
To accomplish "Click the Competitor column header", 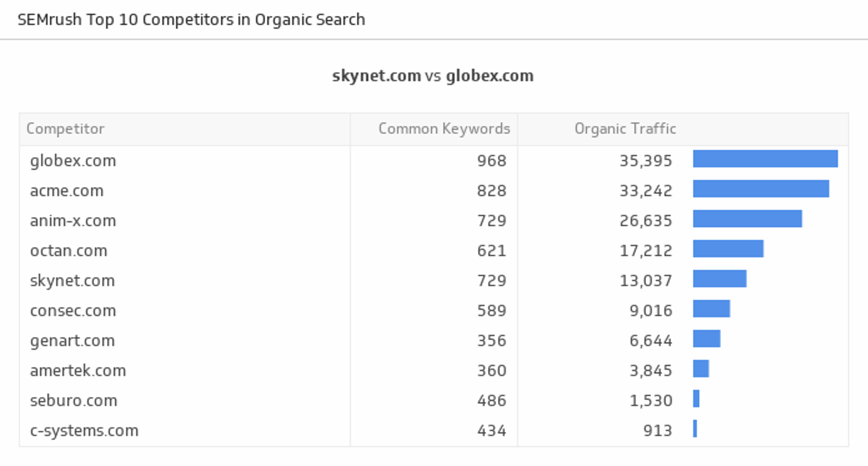I will point(66,129).
